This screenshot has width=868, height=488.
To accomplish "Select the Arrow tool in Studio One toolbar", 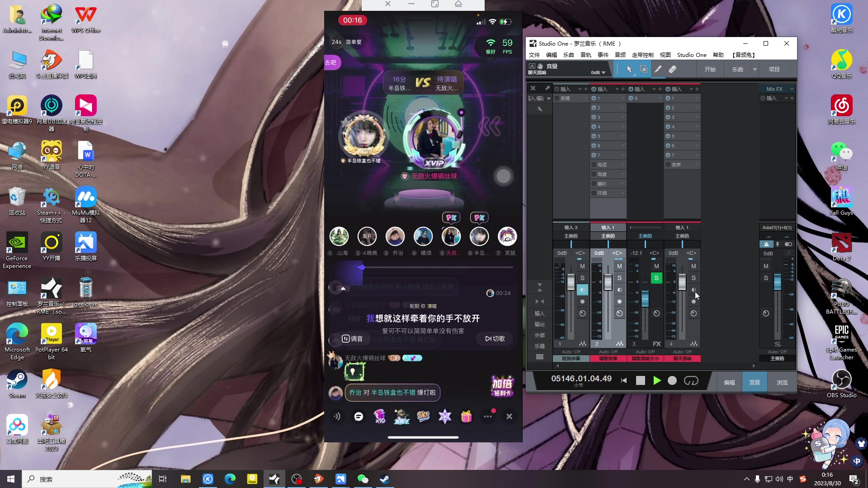I will (629, 69).
